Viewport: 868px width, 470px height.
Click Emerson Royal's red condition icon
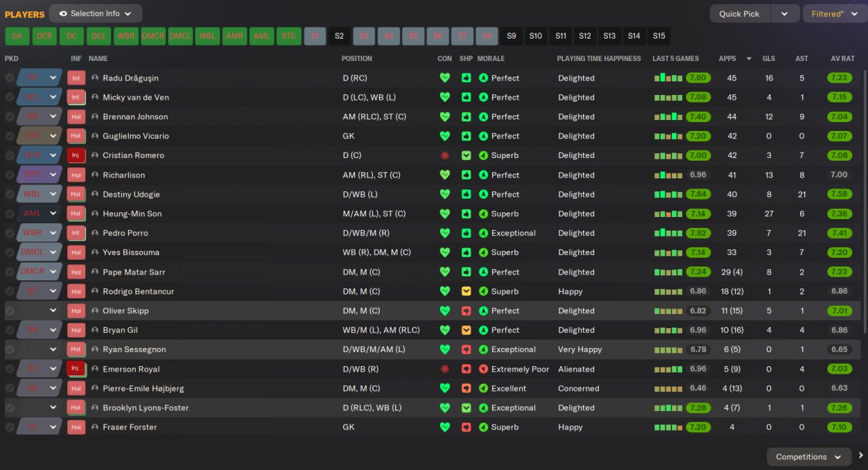click(445, 369)
